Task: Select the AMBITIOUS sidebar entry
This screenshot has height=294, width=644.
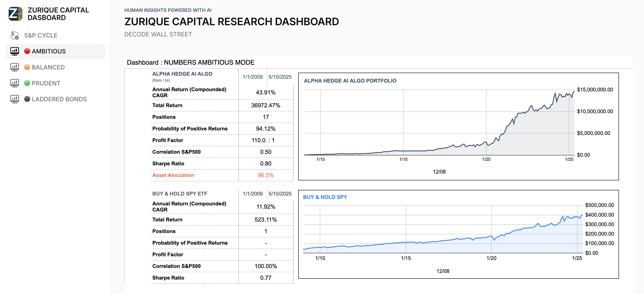Action: [x=55, y=51]
